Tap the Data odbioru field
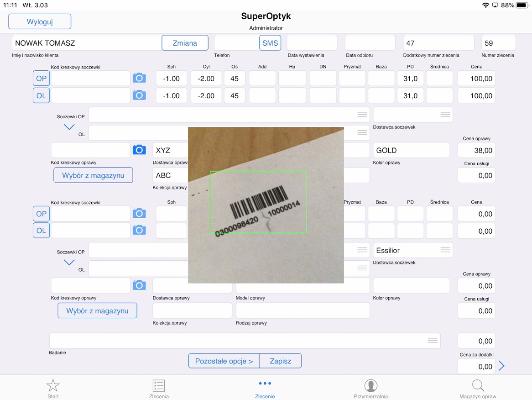 370,43
